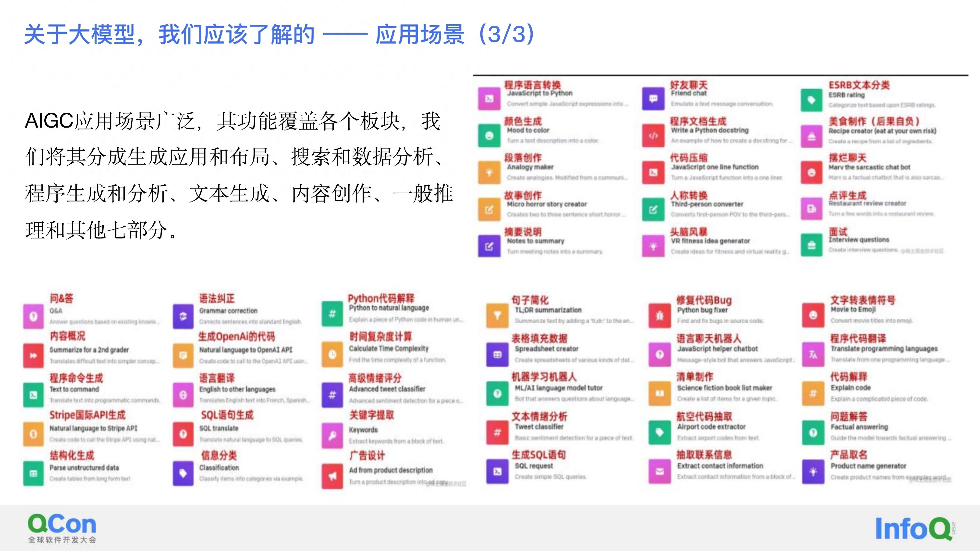Click the Write a Python docstring icon
Screen dimensions: 980x551
pos(653,136)
